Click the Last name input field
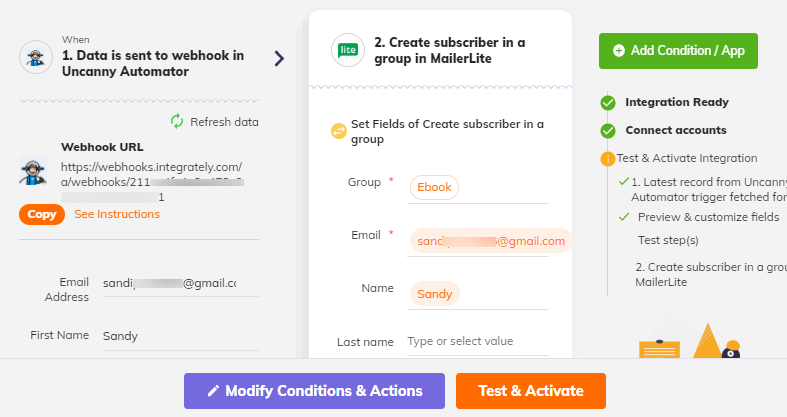The width and height of the screenshot is (787, 417). click(478, 341)
